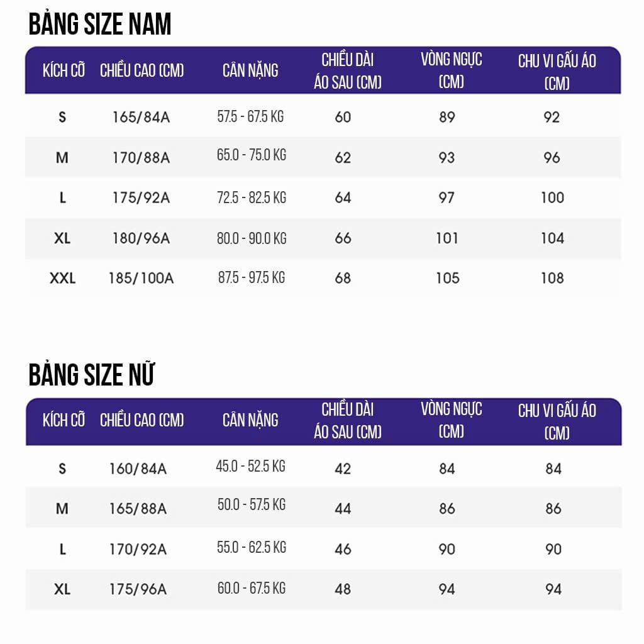Click "CHIỀU DÀI ÁO SAU" header in men's table
Viewport: 644px width, 644px height.
click(348, 70)
